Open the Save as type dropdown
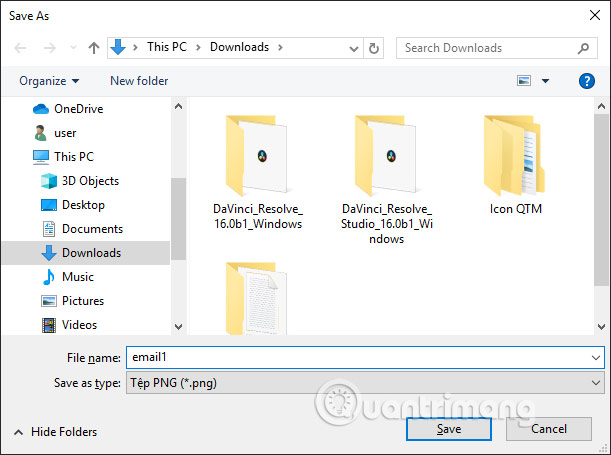The width and height of the screenshot is (611, 455). tap(365, 383)
